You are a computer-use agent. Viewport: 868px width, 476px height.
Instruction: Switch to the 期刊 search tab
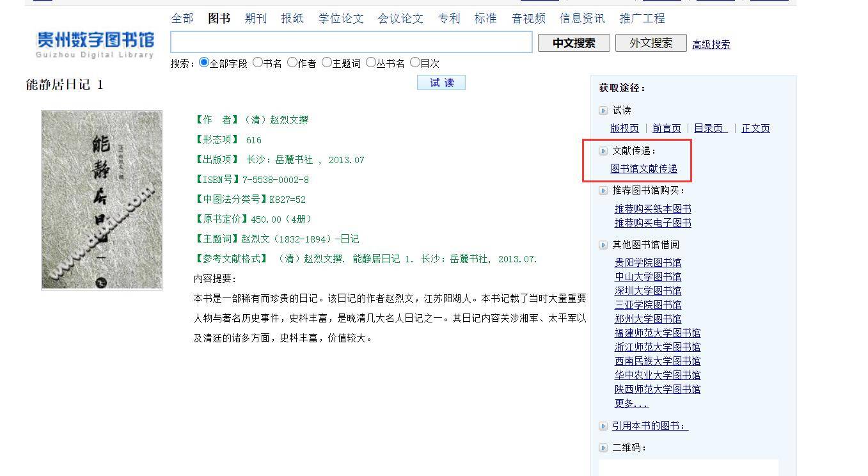[x=255, y=19]
